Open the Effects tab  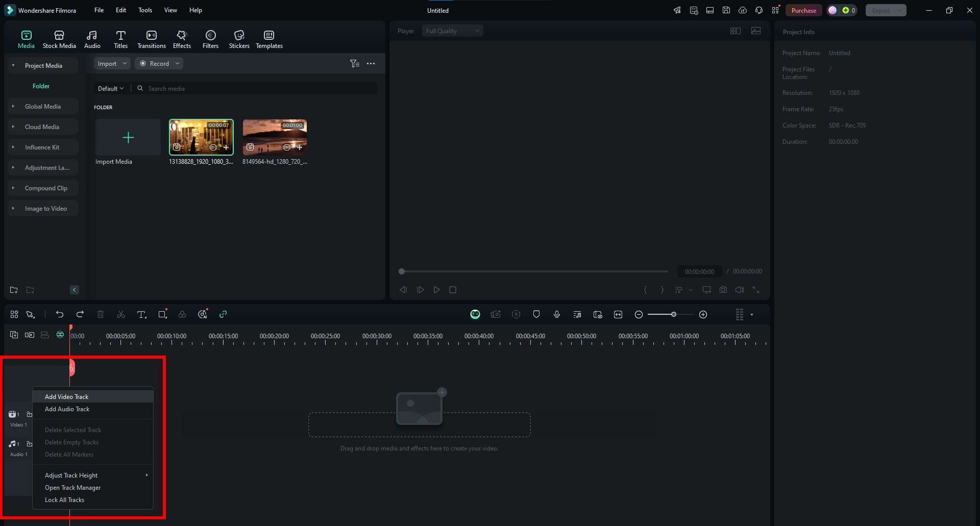(182, 39)
